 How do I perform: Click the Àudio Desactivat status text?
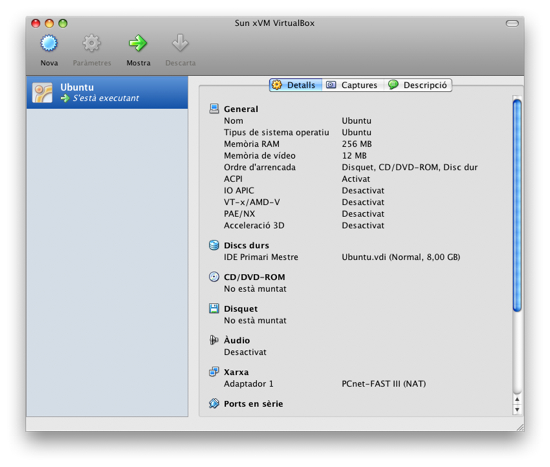245,352
